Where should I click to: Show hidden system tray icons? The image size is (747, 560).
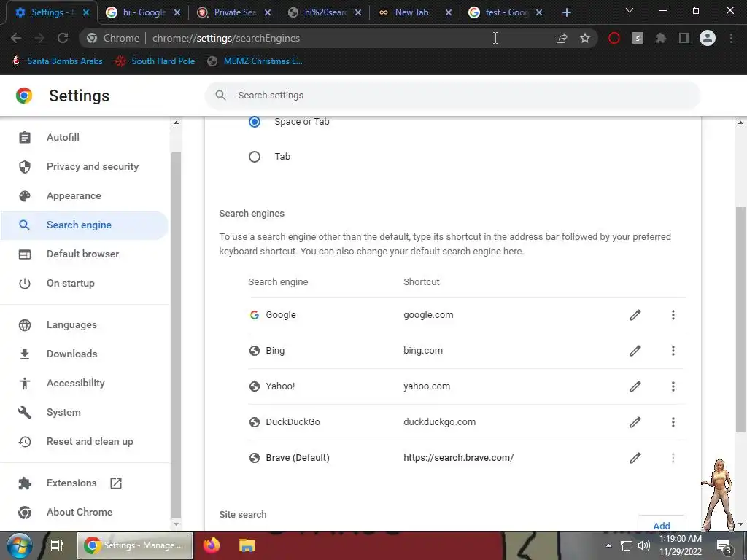click(x=608, y=545)
